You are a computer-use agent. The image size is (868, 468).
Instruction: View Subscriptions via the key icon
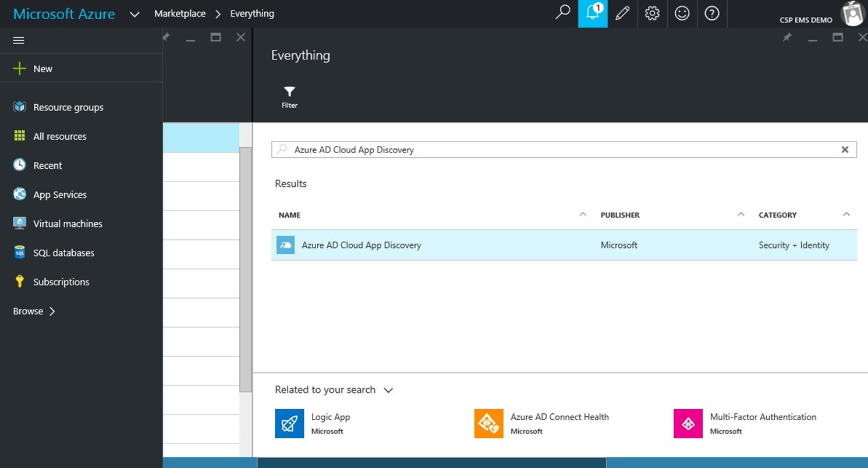point(62,282)
